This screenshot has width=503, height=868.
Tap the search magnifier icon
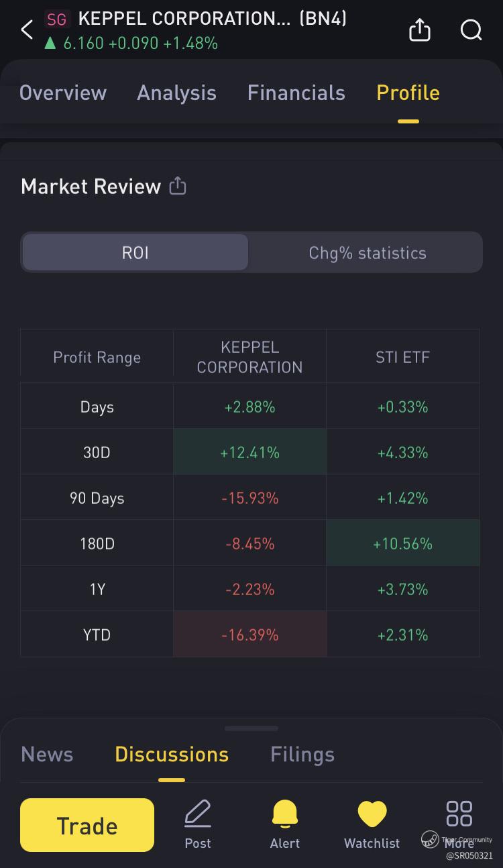[x=471, y=30]
